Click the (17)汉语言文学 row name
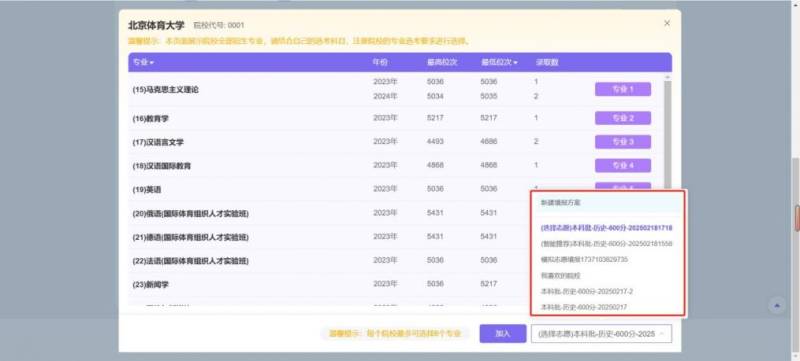 (x=158, y=142)
